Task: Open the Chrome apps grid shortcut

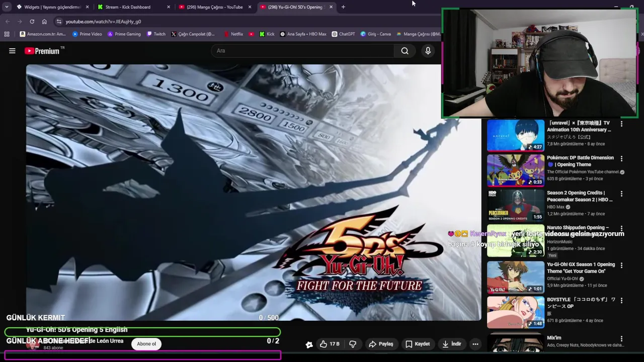Action: point(7,34)
